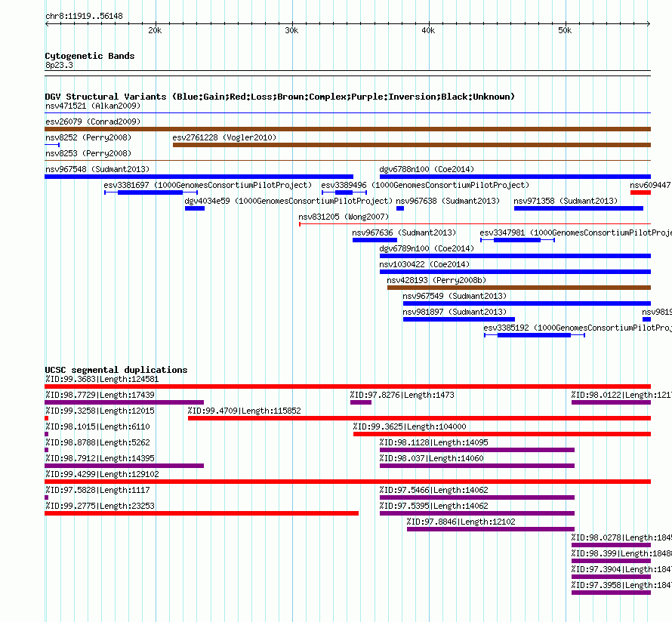This screenshot has height=622, width=672.
Task: Click duplication label starting %ID:97.3958
Action: [621, 585]
